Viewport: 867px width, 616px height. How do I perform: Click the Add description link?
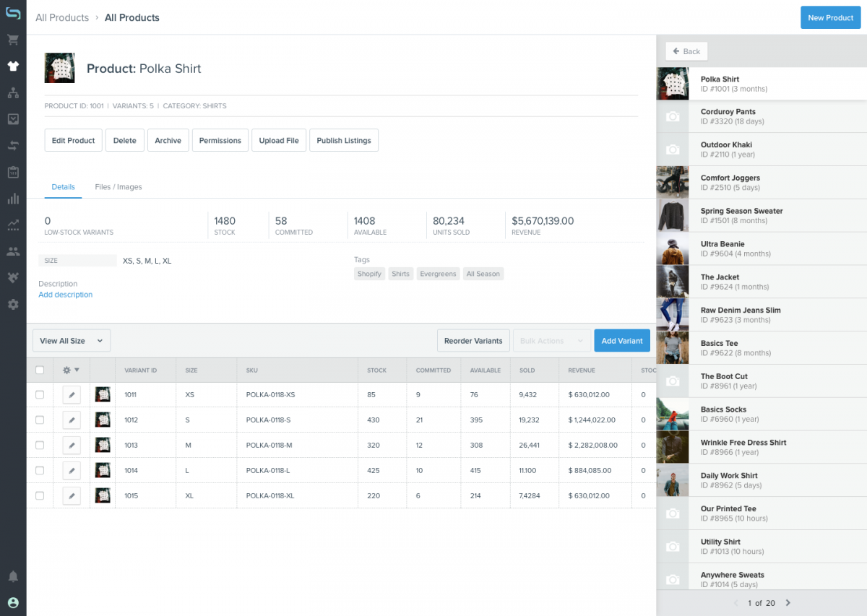point(65,295)
